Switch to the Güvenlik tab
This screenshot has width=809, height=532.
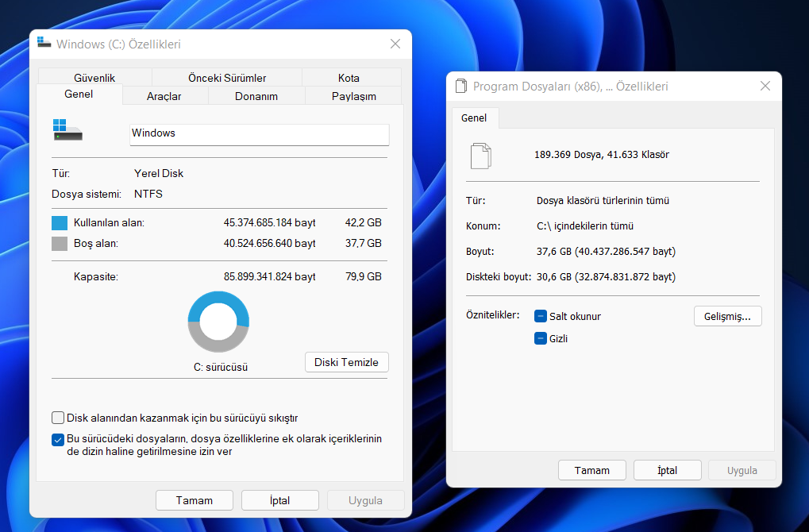tap(94, 77)
